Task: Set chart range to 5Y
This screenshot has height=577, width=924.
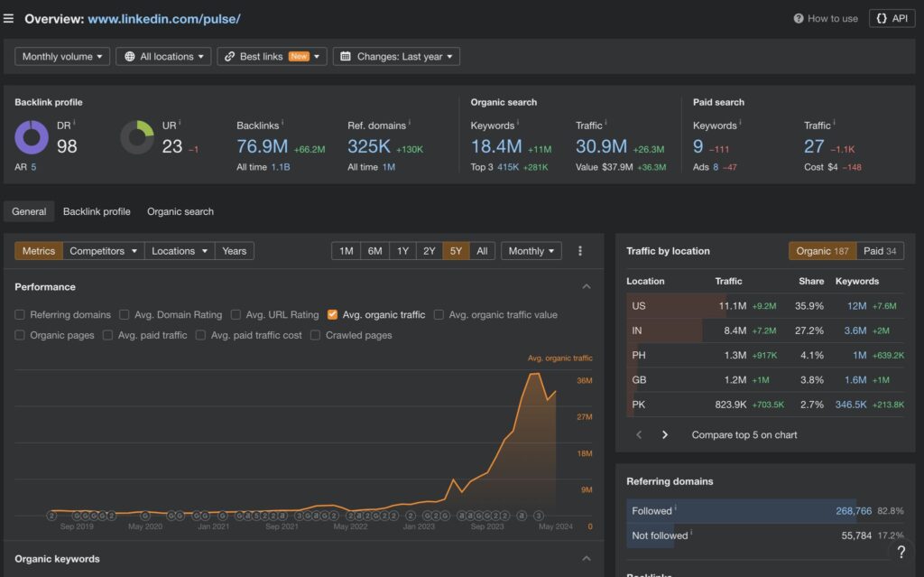Action: tap(456, 251)
